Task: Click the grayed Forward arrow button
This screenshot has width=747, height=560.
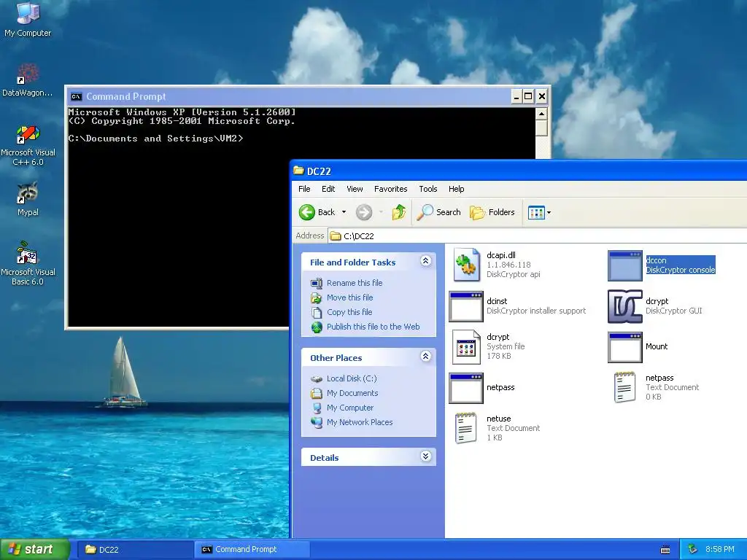Action: (x=364, y=212)
